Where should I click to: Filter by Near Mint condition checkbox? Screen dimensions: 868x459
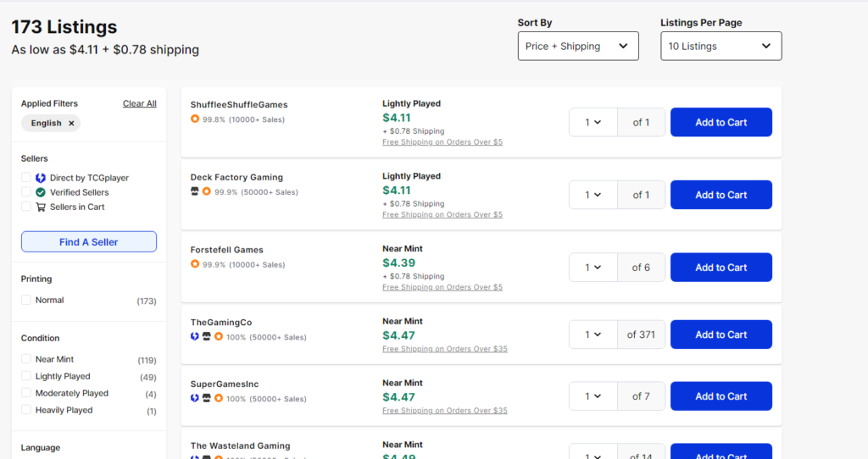point(26,359)
